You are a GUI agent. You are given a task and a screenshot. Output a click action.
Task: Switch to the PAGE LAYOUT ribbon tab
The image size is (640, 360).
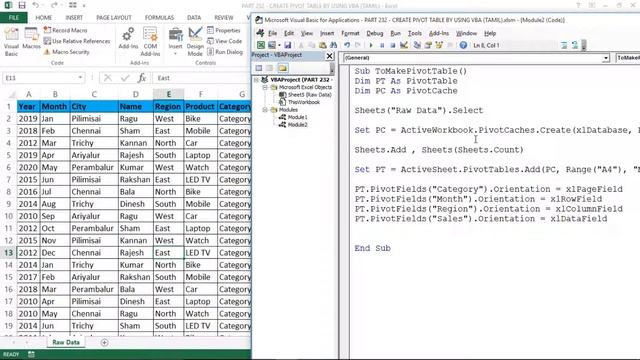point(114,18)
